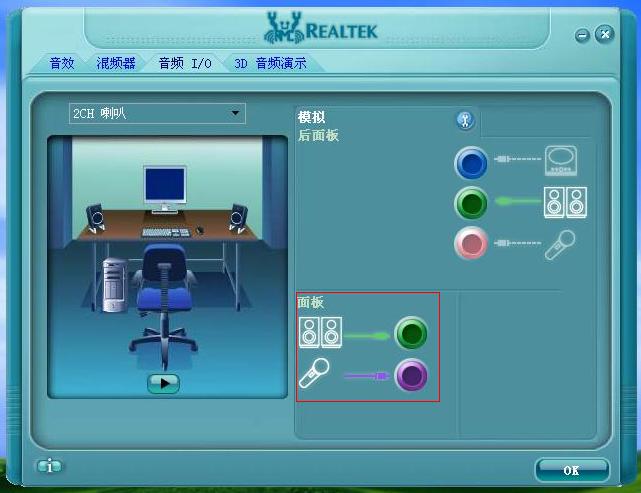Click the information icon at bottom left
This screenshot has height=493, width=641.
49,466
